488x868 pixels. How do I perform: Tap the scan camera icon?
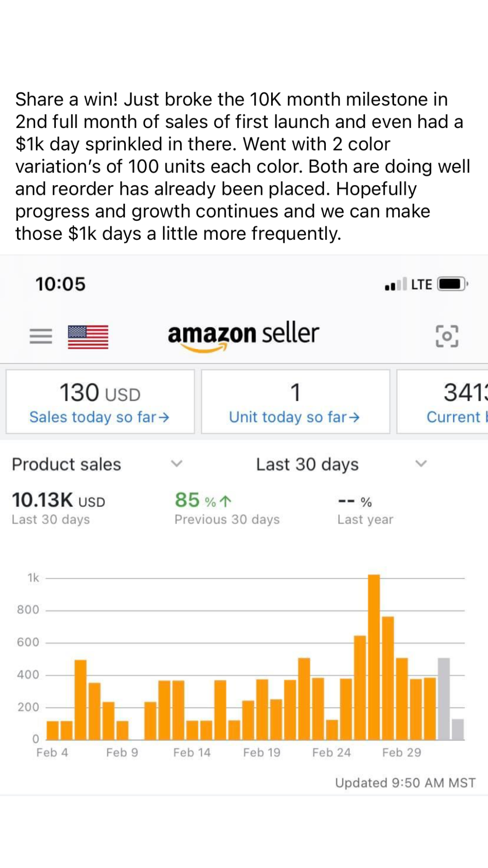click(x=446, y=336)
